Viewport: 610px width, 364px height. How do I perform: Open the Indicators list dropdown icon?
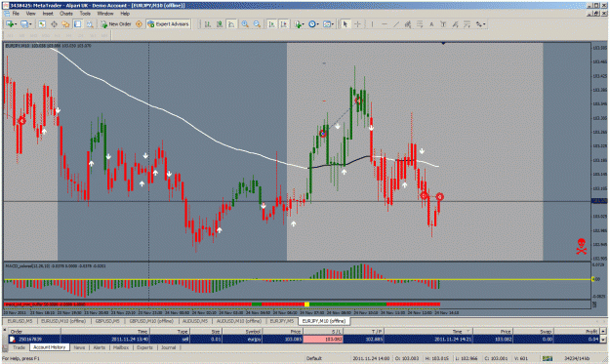point(299,24)
